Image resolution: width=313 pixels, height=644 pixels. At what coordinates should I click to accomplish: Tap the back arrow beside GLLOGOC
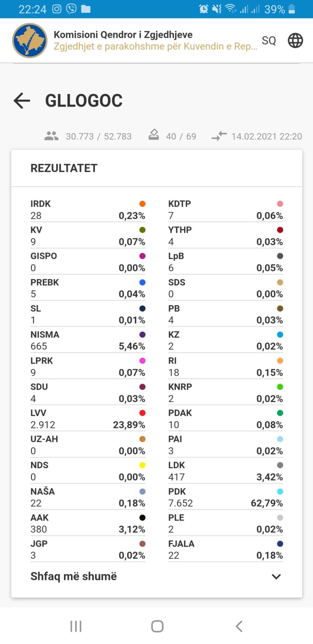coord(22,101)
